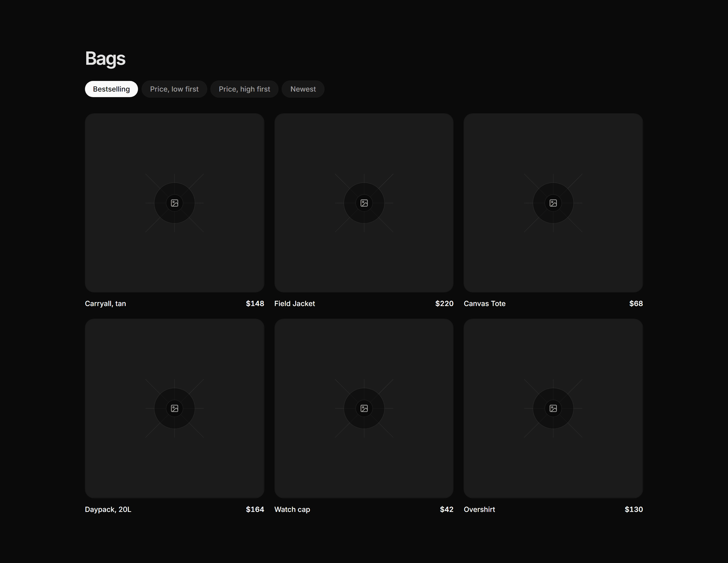Click the Watch cap product name
Image resolution: width=728 pixels, height=563 pixels.
[292, 509]
